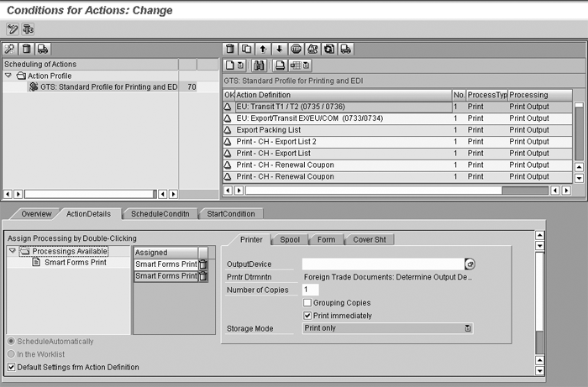Click the delete trash icon in left panel toolbar

click(27, 50)
